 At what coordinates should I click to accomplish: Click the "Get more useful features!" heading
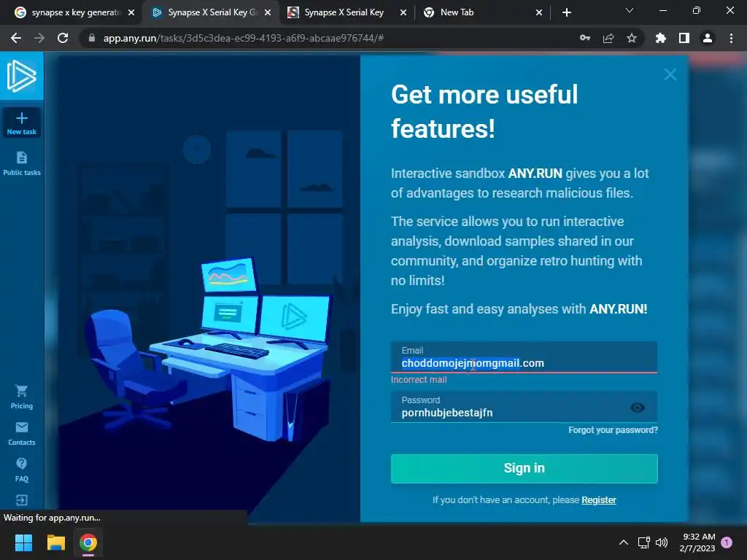484,112
